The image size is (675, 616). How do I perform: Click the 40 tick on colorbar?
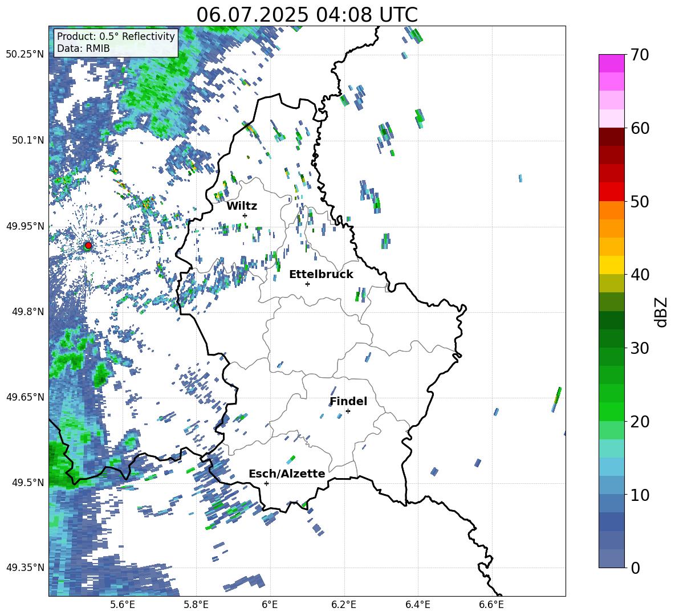[x=640, y=275]
